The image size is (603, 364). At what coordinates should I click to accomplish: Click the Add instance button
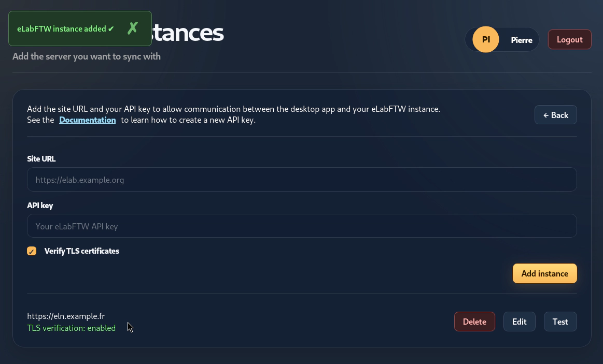click(x=544, y=273)
